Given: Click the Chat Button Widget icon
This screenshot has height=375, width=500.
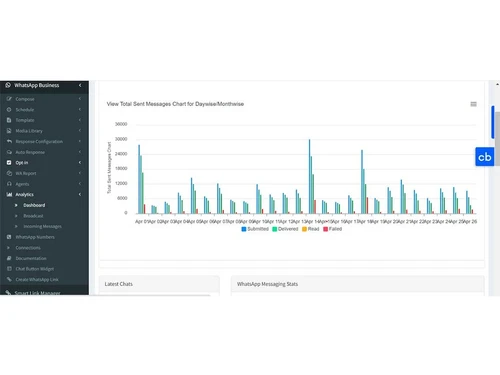Looking at the screenshot, I should pyautogui.click(x=9, y=269).
